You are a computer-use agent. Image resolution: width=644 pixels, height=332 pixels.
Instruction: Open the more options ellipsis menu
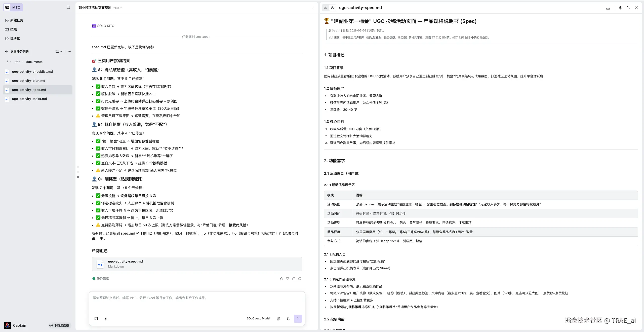pos(69,52)
